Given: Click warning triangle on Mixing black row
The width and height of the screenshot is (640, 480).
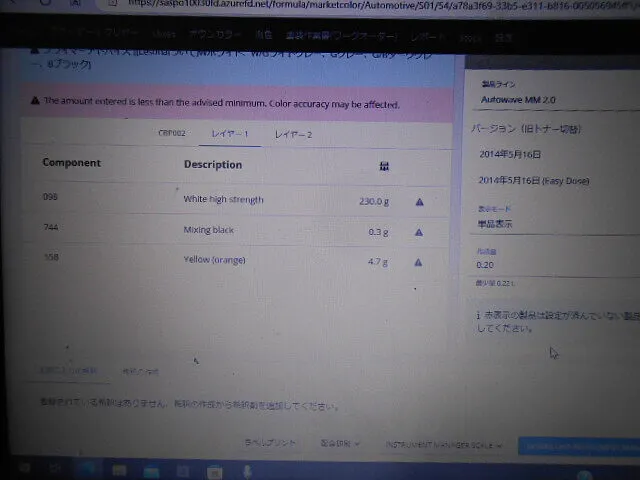Looking at the screenshot, I should (x=419, y=232).
